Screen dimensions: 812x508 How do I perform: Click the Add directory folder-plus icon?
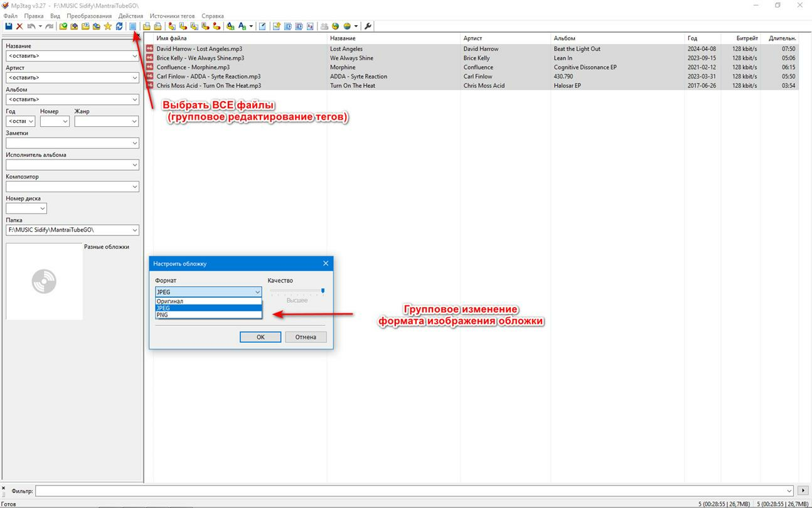74,26
